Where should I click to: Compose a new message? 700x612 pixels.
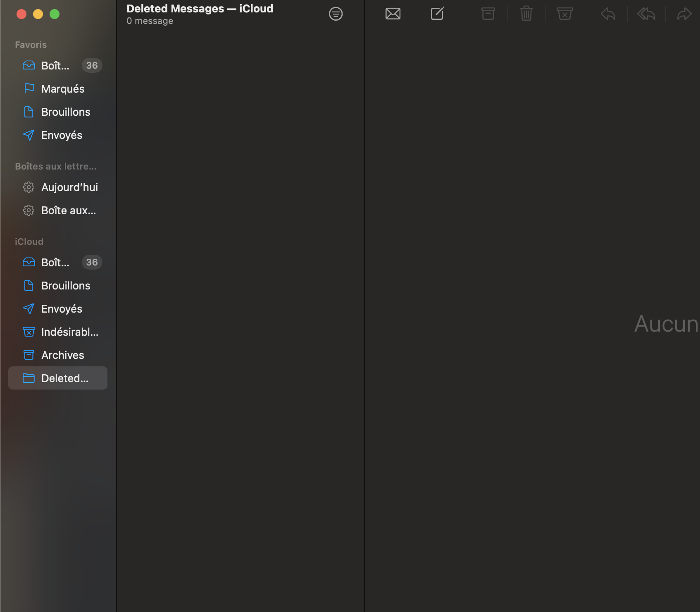(x=437, y=14)
